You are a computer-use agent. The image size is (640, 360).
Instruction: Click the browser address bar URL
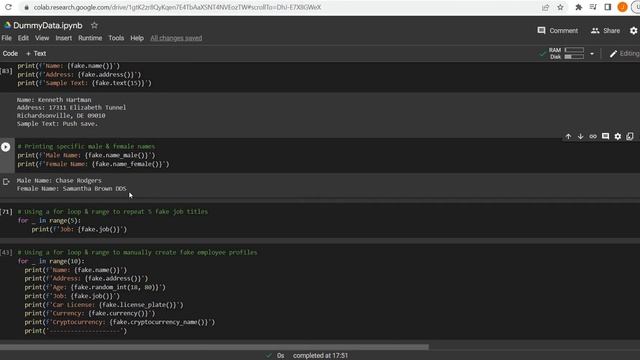177,7
